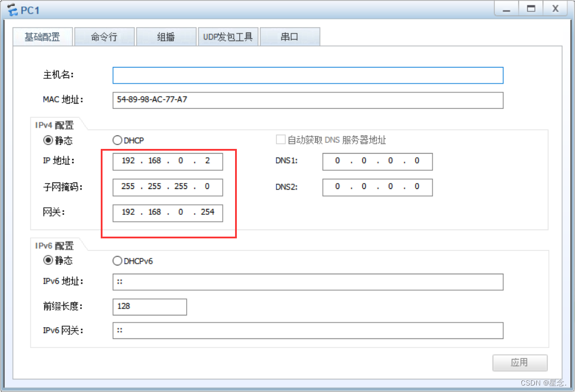Viewport: 575px width, 392px height.
Task: Switch to the 基础配置 tab
Action: click(42, 36)
